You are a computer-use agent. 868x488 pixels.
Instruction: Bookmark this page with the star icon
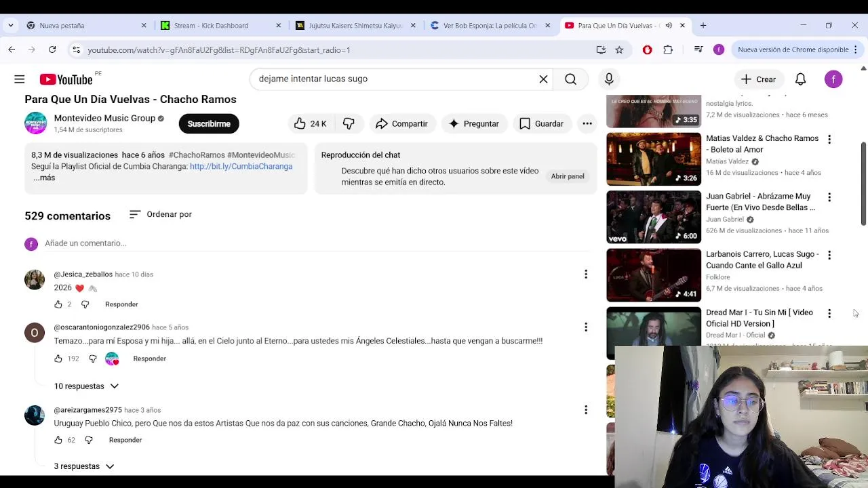[x=619, y=49]
